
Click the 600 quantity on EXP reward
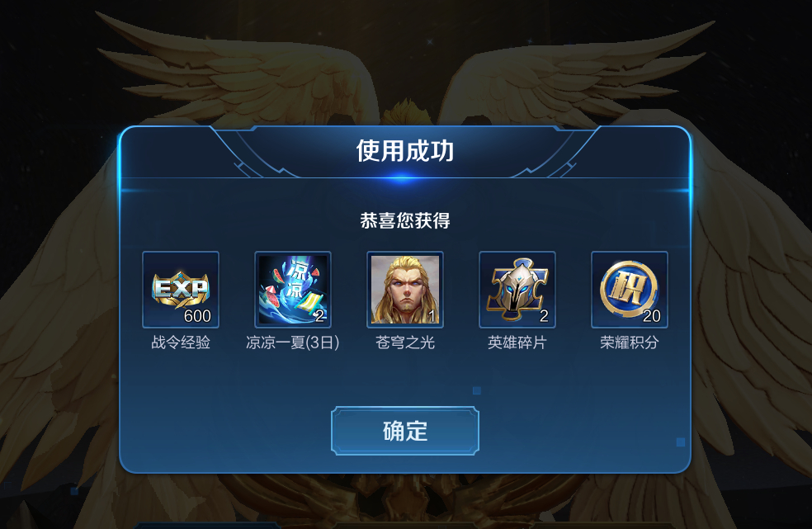pyautogui.click(x=197, y=316)
